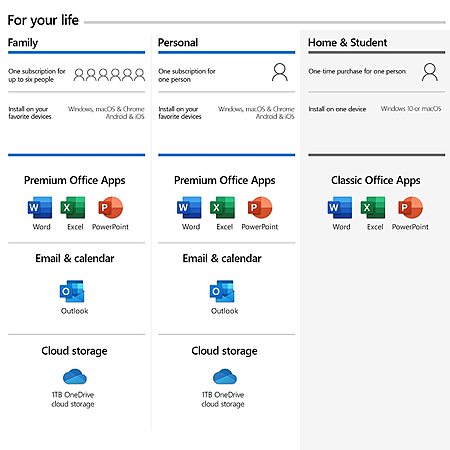
Task: Click the Excel icon under Personal plan
Action: (x=222, y=207)
